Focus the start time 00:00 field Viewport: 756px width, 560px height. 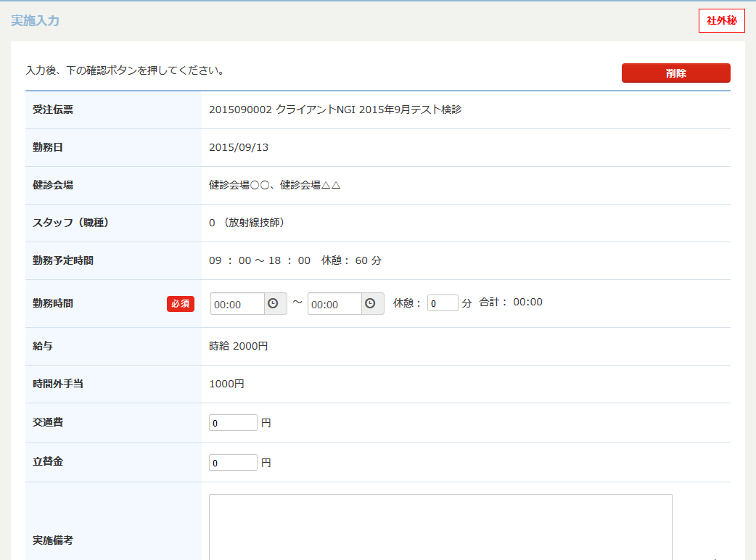pos(237,304)
